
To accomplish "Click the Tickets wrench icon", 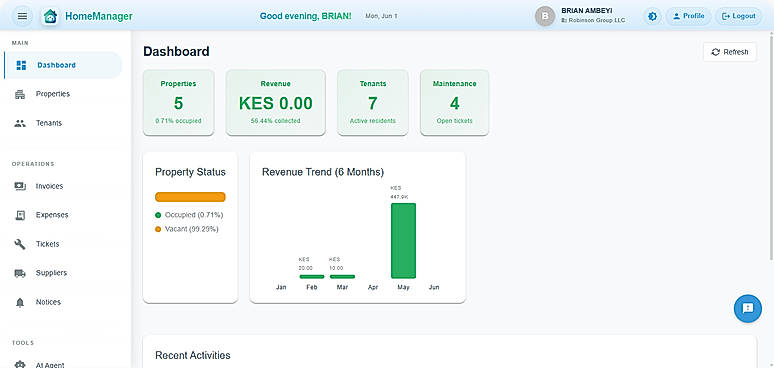I will click(20, 244).
